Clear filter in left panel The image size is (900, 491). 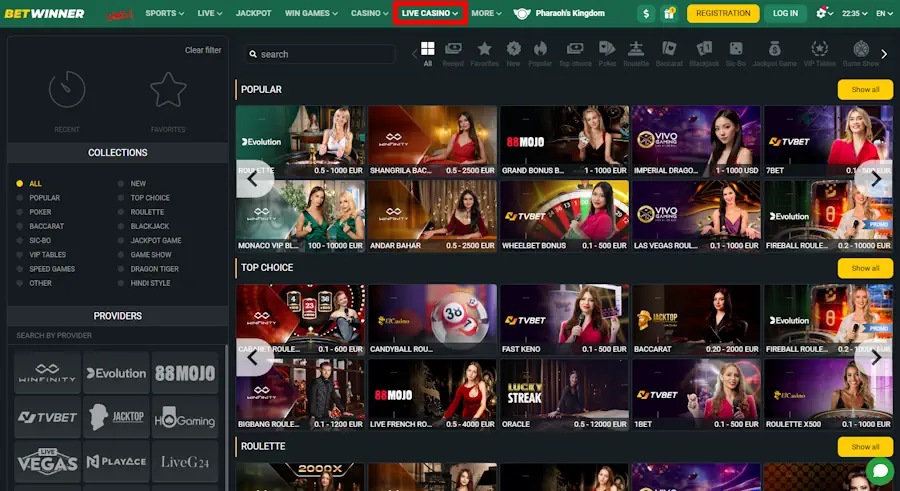(x=203, y=50)
